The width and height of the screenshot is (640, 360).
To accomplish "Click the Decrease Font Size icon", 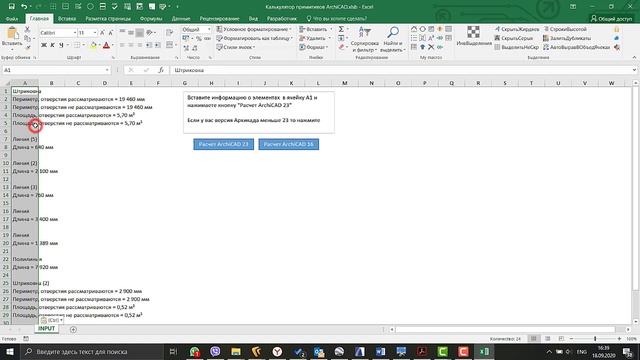I will 111,33.
